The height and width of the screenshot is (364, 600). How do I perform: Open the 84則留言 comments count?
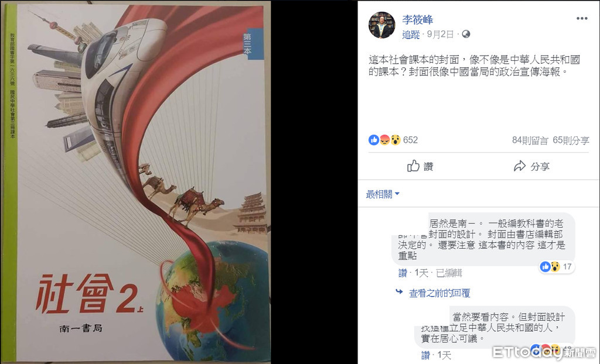pos(530,140)
